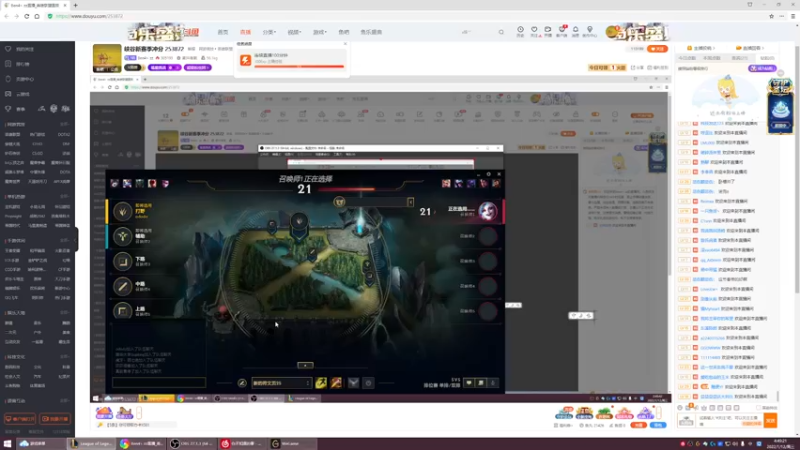Open the watch history clock icon
The height and width of the screenshot is (450, 800).
tap(520, 31)
